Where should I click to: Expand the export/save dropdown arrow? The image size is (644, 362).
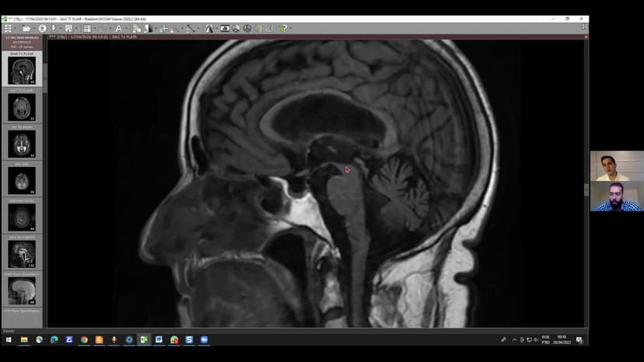[76, 28]
